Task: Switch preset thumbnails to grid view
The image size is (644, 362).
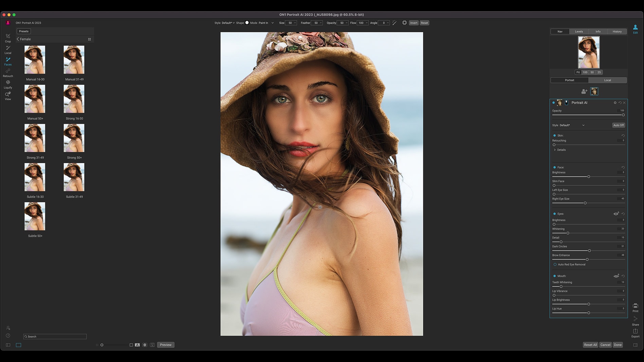Action: coord(89,39)
